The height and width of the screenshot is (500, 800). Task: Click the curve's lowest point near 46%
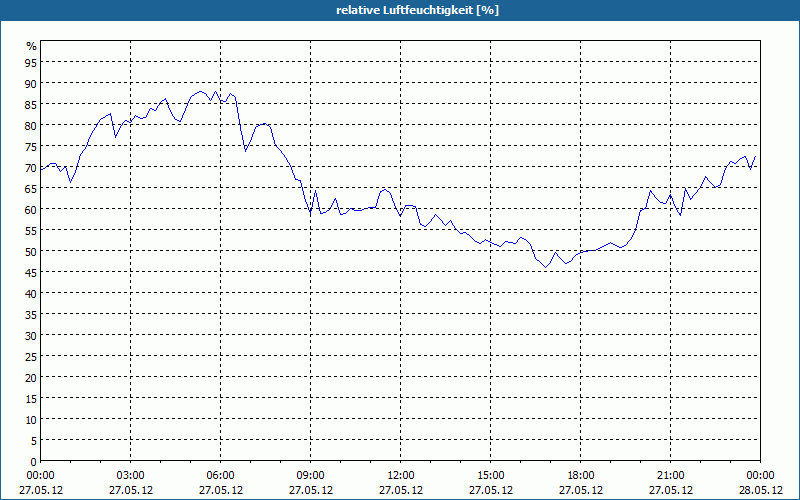(x=545, y=267)
